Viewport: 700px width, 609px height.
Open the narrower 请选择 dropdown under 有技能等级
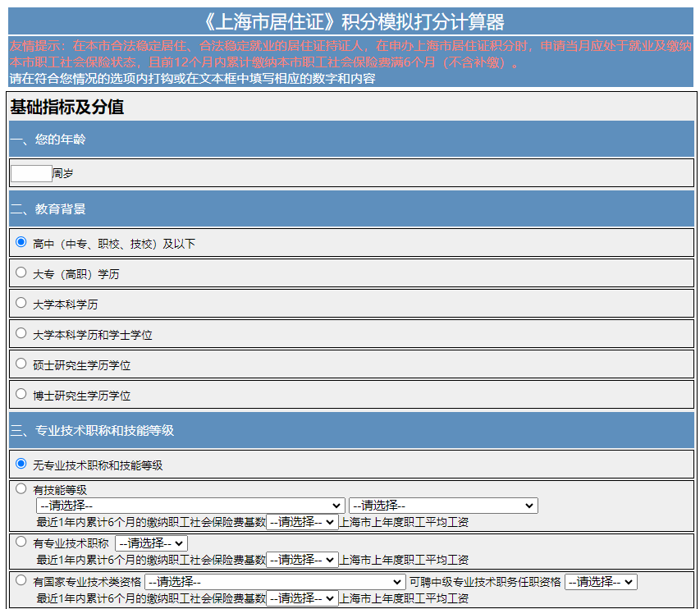pos(443,506)
